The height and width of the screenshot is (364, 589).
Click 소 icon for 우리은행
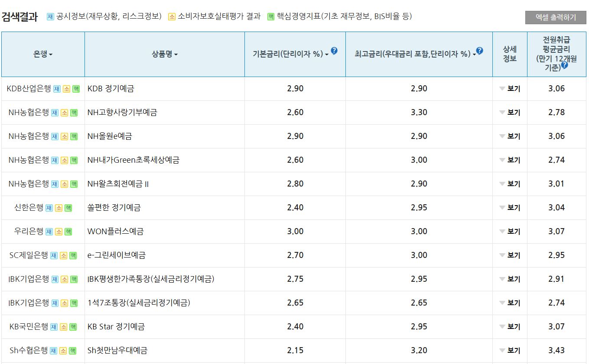coord(59,232)
